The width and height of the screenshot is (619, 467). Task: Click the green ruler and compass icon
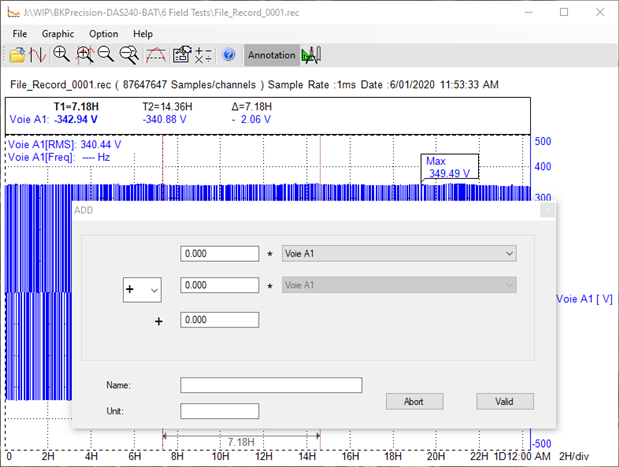point(311,55)
